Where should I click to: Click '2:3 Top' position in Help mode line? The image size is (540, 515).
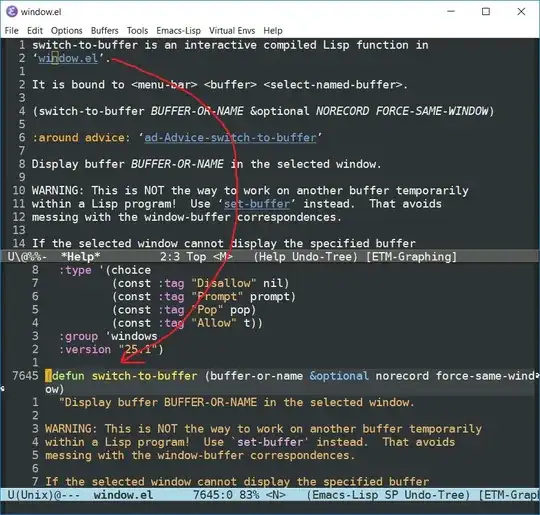[x=183, y=257]
